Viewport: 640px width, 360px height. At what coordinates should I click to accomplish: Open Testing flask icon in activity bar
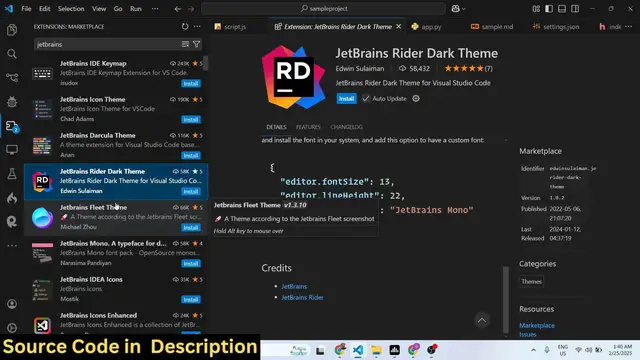coord(12,174)
